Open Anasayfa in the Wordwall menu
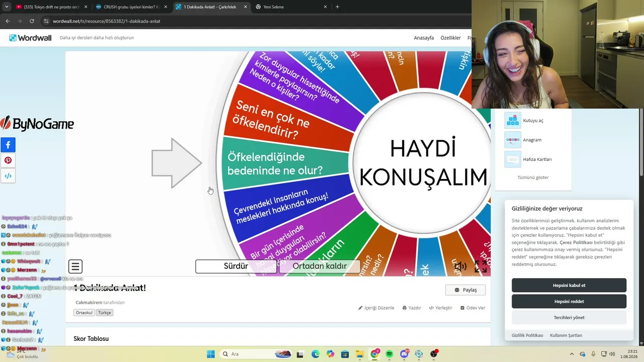This screenshot has width=644, height=362. [x=424, y=38]
